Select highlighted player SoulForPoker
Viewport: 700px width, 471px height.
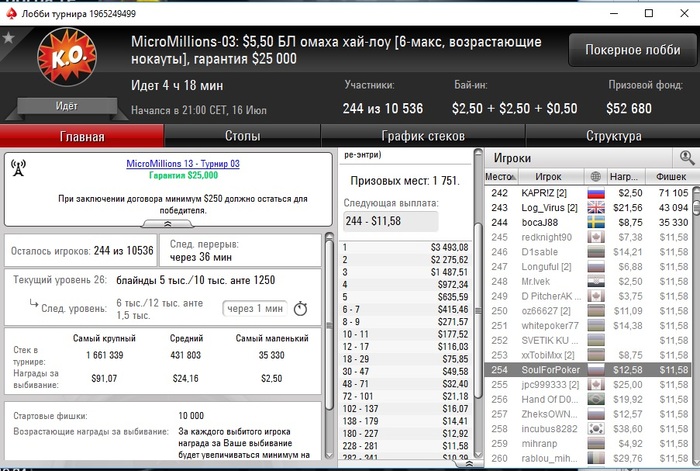click(x=588, y=370)
